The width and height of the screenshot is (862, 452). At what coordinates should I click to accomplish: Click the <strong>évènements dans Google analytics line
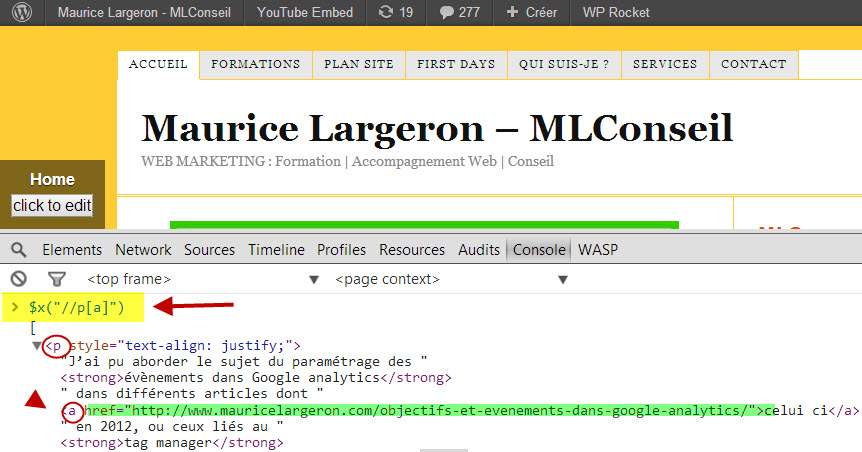click(x=256, y=378)
